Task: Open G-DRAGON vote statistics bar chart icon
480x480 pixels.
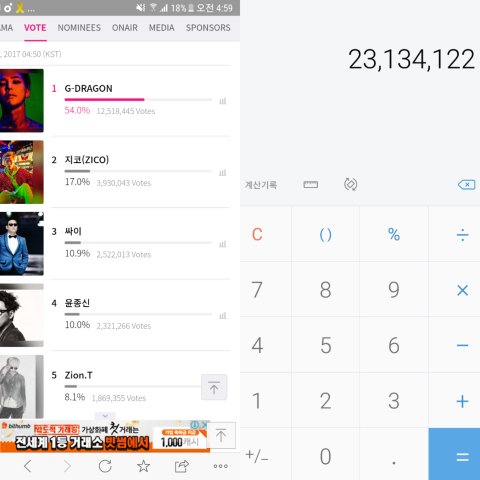Action: click(x=223, y=101)
